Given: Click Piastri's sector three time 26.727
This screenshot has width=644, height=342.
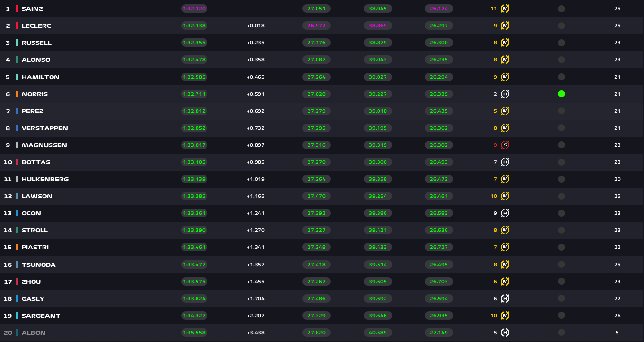Looking at the screenshot, I should click(439, 247).
